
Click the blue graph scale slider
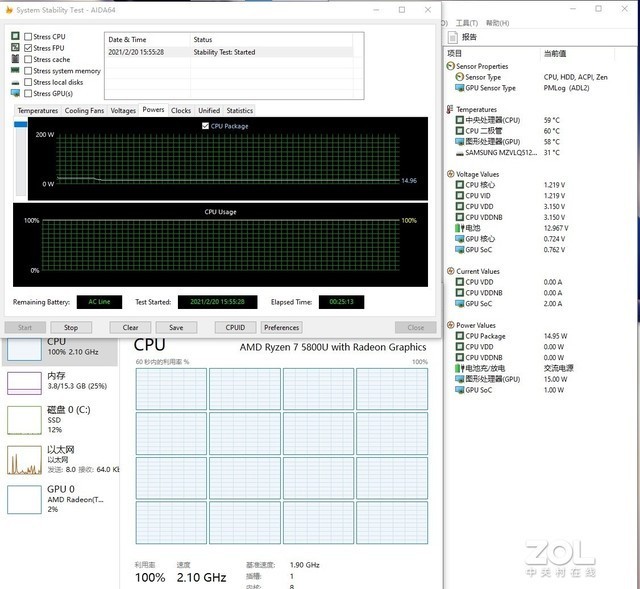[20, 124]
